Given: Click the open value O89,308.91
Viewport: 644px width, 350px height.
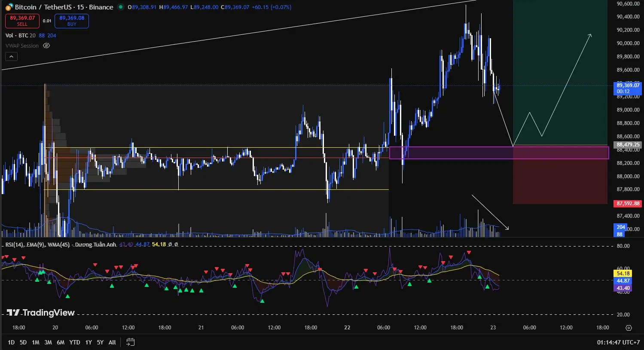Looking at the screenshot, I should click(142, 7).
